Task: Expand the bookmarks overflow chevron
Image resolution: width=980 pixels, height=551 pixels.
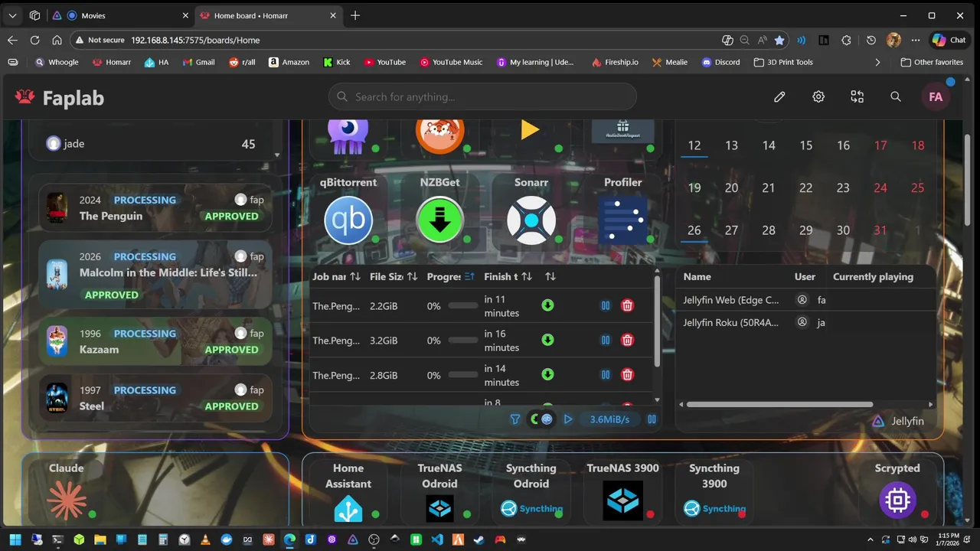Action: (x=877, y=62)
